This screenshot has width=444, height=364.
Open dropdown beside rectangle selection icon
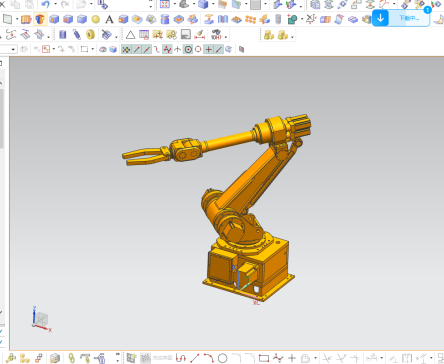click(x=93, y=49)
